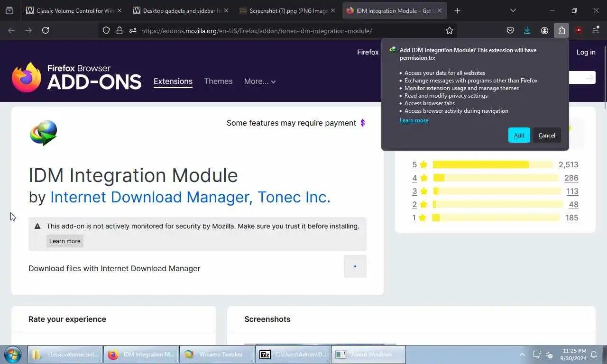Click the loading install button placeholder
607x364 pixels.
[355, 266]
